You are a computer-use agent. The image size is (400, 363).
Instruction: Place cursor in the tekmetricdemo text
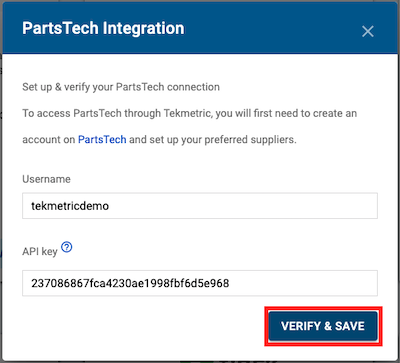click(x=70, y=206)
